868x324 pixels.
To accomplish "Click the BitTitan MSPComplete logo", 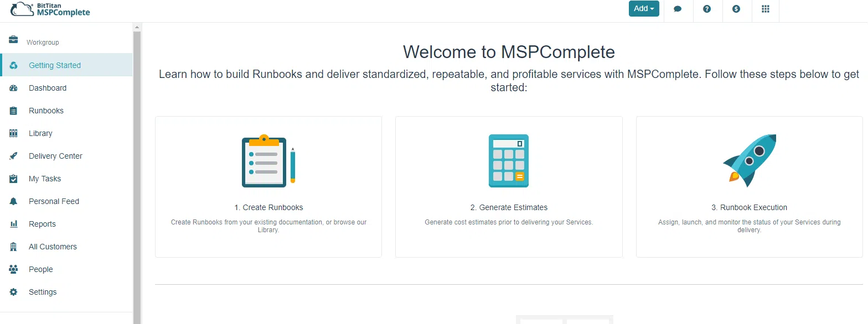I will (x=50, y=9).
